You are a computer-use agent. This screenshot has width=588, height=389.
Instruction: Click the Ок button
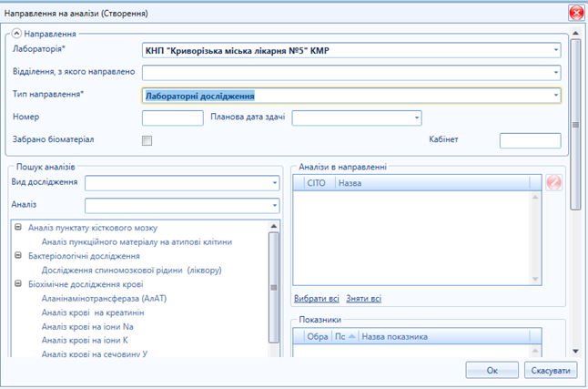492,370
